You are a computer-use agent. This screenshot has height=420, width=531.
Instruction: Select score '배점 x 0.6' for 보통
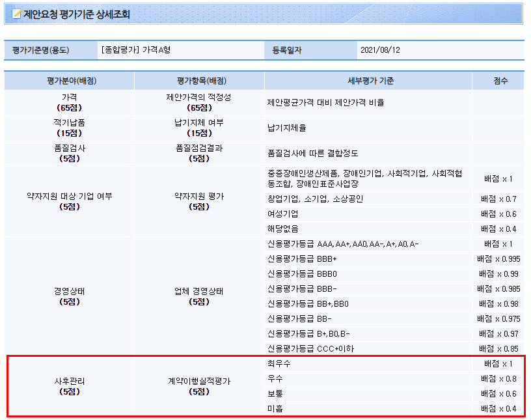(498, 393)
